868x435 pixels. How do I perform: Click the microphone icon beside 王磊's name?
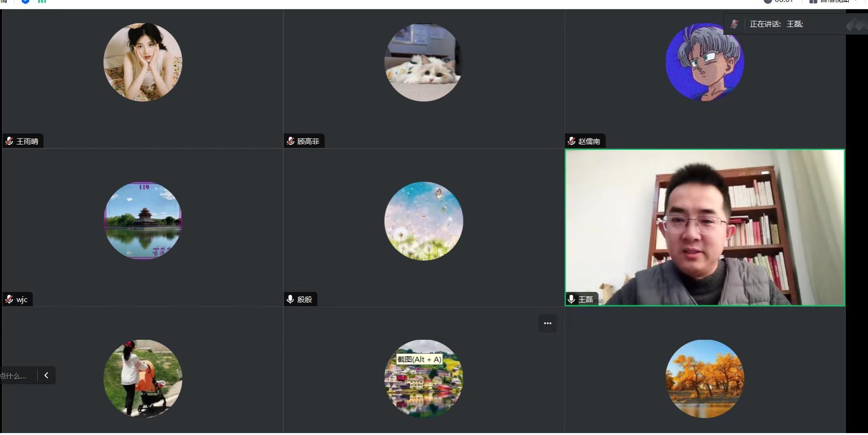(571, 299)
